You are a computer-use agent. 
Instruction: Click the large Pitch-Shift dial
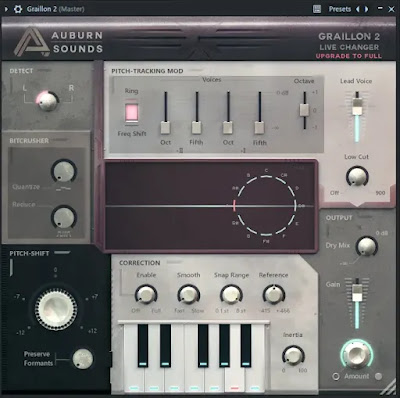56,309
